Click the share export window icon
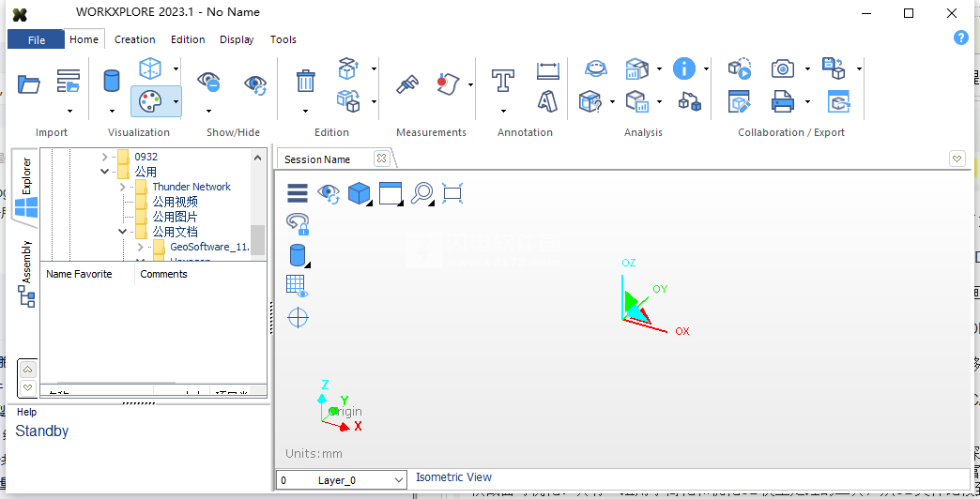Viewport: 980px width, 499px height. point(839,101)
